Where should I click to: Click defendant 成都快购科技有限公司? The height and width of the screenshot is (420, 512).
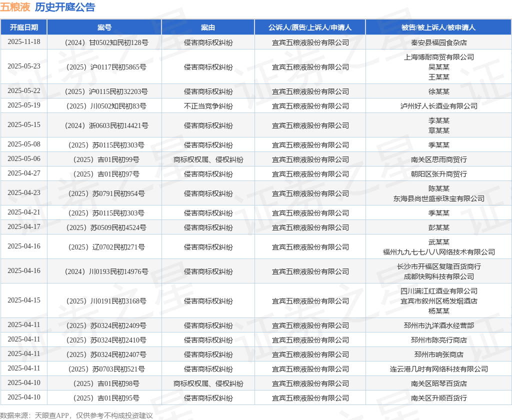click(439, 276)
